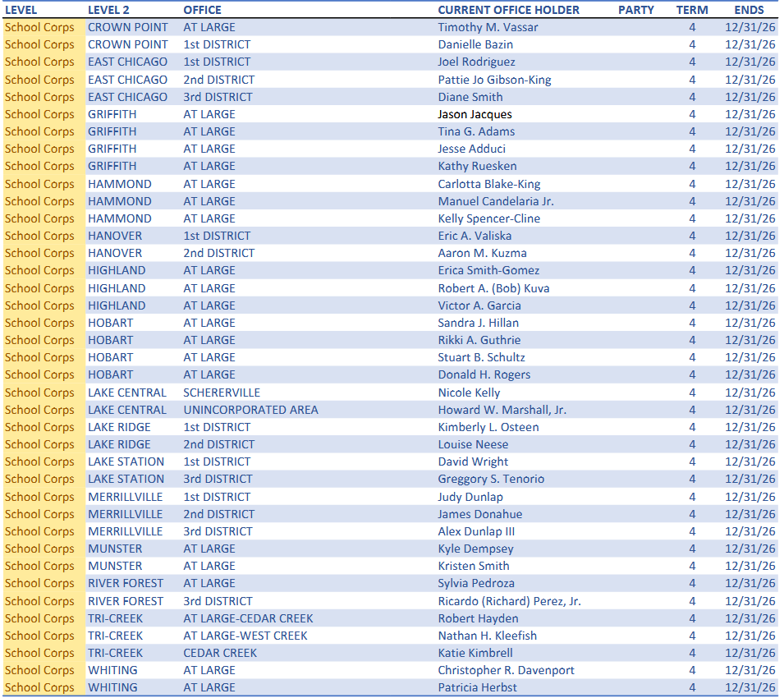This screenshot has height=698, width=784.
Task: Select the name Pattie Jo Gibson-King
Action: coord(494,80)
